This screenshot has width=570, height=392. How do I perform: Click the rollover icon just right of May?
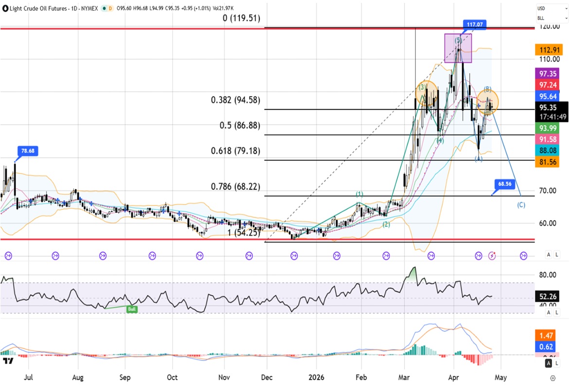coord(523,255)
